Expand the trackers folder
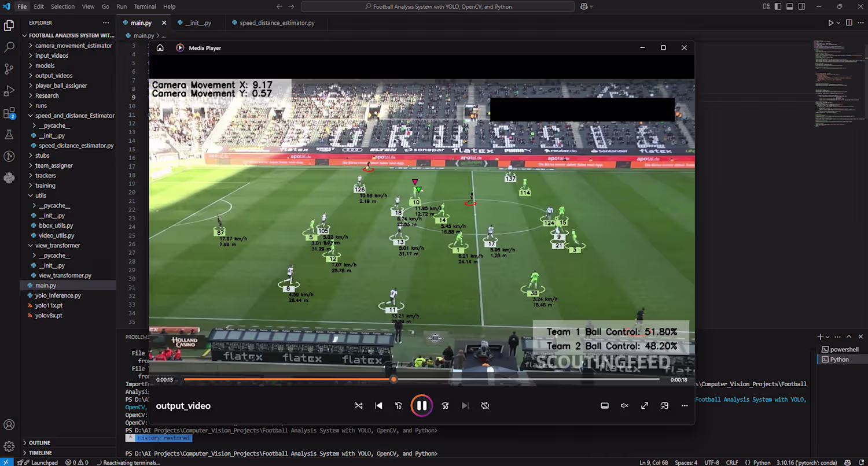868x466 pixels. (x=45, y=175)
